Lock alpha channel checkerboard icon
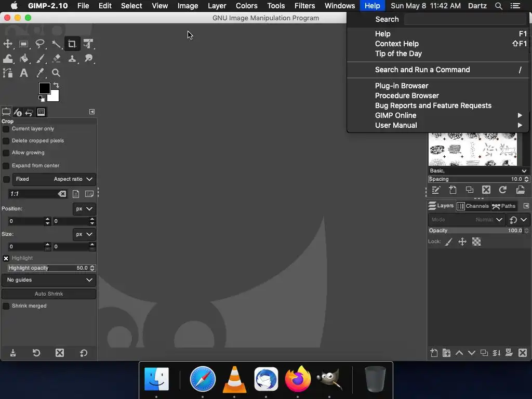 [x=476, y=242]
